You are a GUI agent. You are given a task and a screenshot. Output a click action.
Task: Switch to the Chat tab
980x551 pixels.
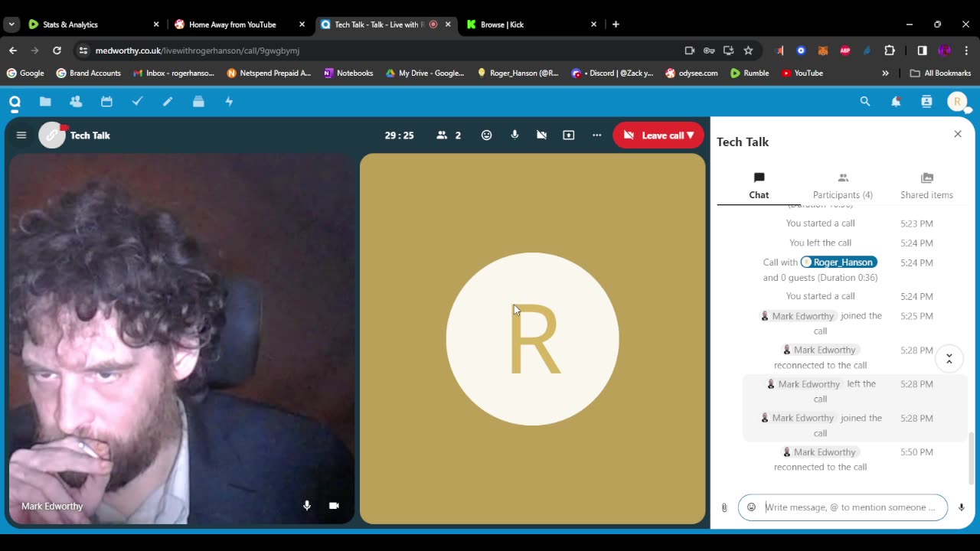[x=759, y=186]
